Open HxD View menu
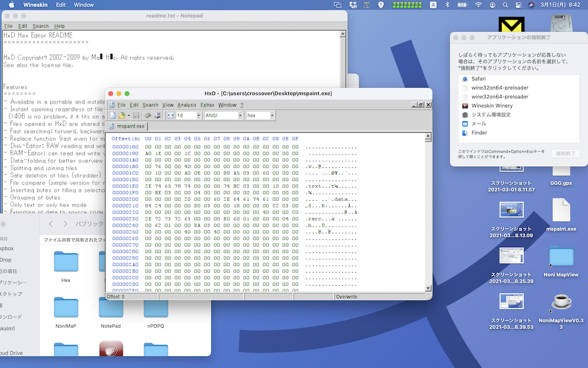 pyautogui.click(x=168, y=105)
